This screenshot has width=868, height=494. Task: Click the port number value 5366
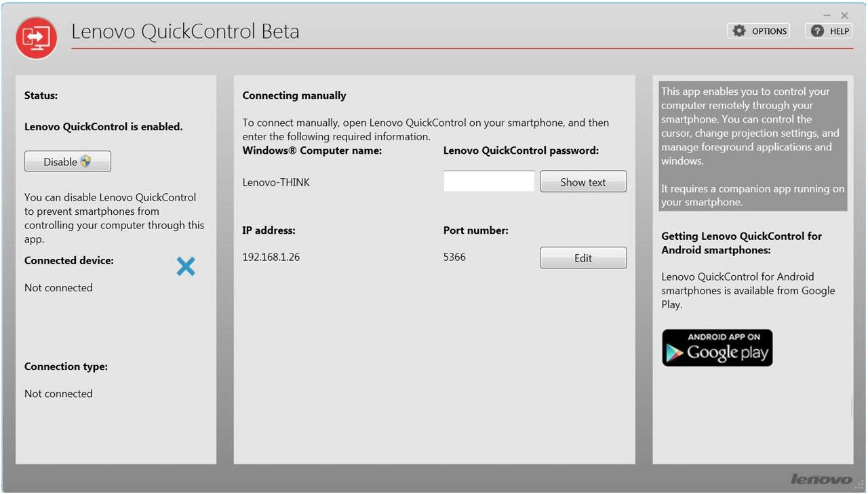pos(454,258)
